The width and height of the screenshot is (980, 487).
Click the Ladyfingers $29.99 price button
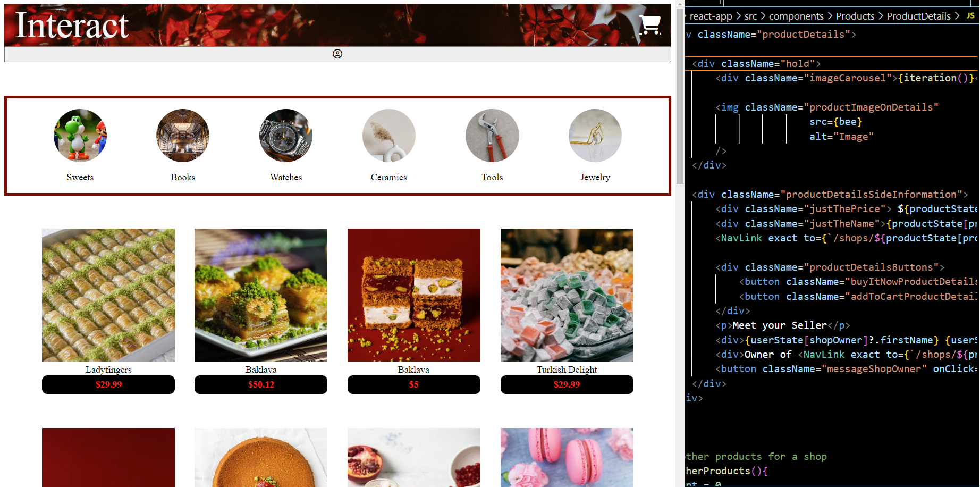click(x=108, y=384)
